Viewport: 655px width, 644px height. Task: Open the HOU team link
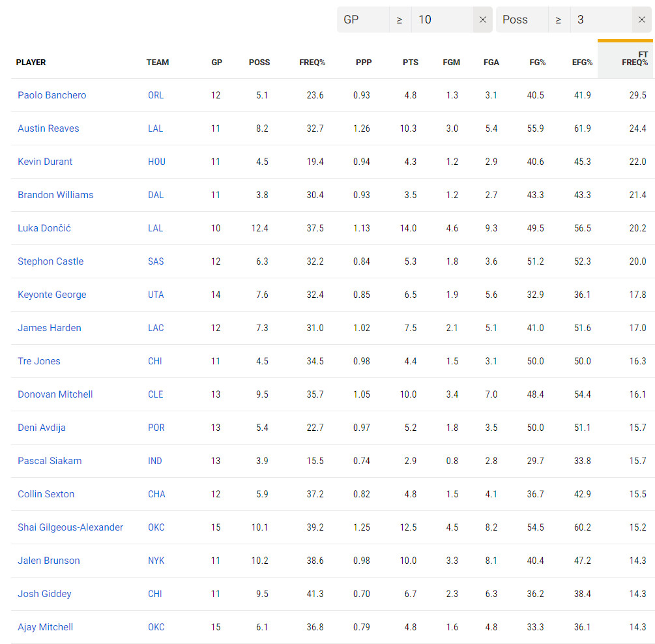(x=156, y=162)
